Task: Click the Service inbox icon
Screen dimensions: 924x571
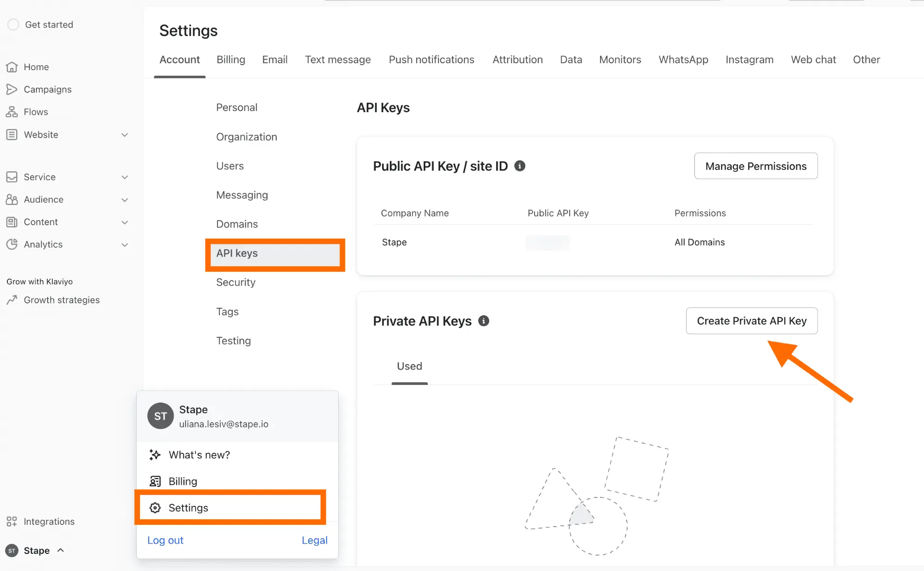Action: pyautogui.click(x=12, y=177)
